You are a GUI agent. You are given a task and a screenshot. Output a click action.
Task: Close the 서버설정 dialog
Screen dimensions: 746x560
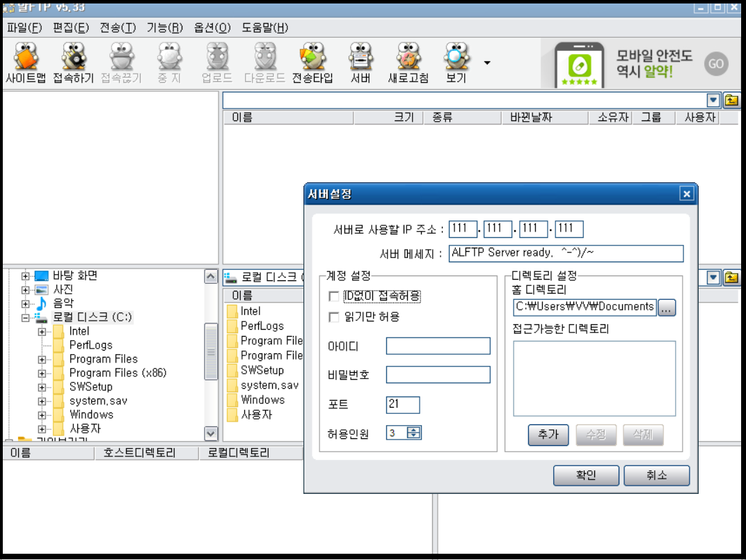(687, 193)
